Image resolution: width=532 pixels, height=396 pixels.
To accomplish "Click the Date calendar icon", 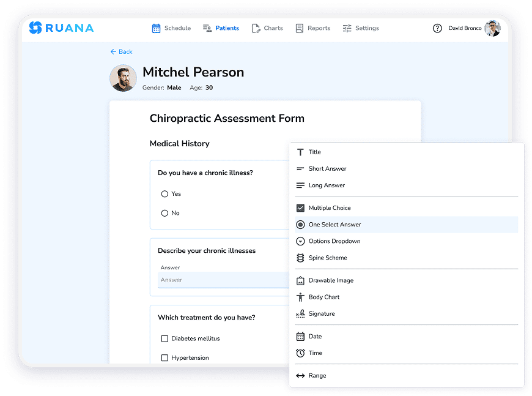I will pyautogui.click(x=300, y=336).
